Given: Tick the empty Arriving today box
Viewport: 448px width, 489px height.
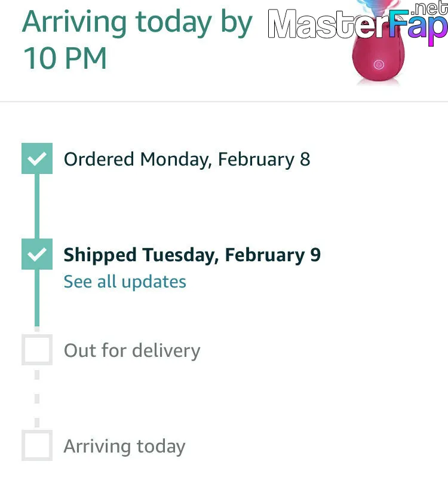Looking at the screenshot, I should (x=37, y=445).
